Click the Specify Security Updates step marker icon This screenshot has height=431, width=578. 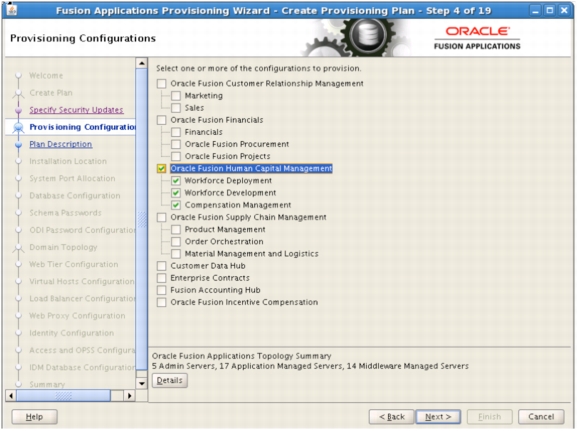pyautogui.click(x=18, y=110)
